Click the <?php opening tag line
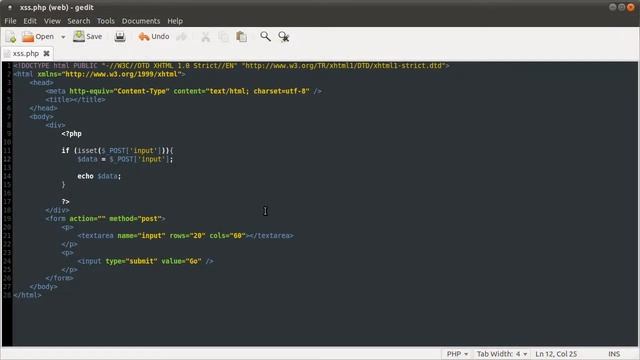640x360 pixels. pos(71,133)
